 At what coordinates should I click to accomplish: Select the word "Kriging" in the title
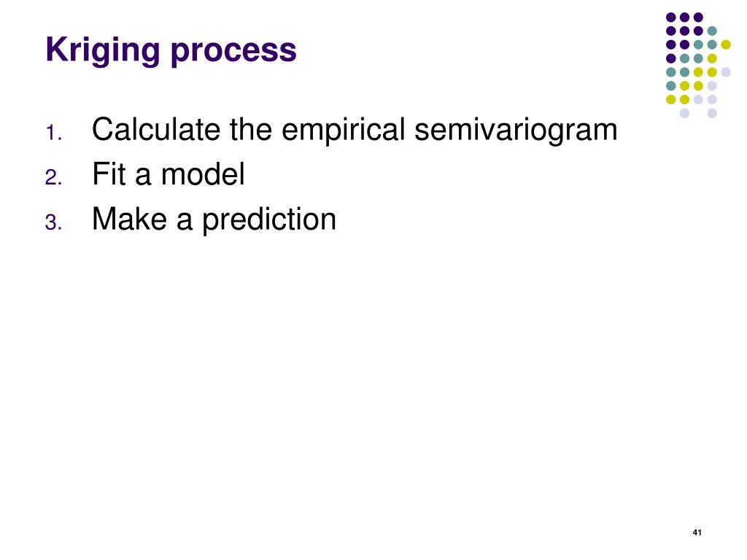(103, 50)
